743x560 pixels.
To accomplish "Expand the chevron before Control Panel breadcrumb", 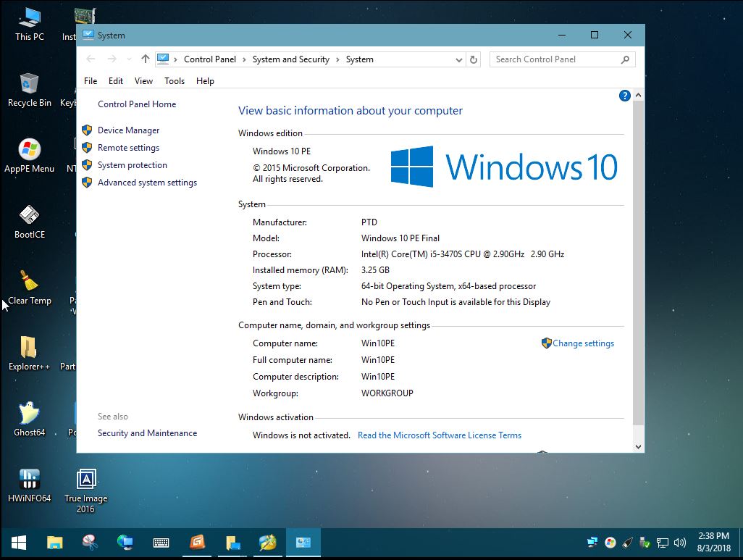I will [175, 59].
